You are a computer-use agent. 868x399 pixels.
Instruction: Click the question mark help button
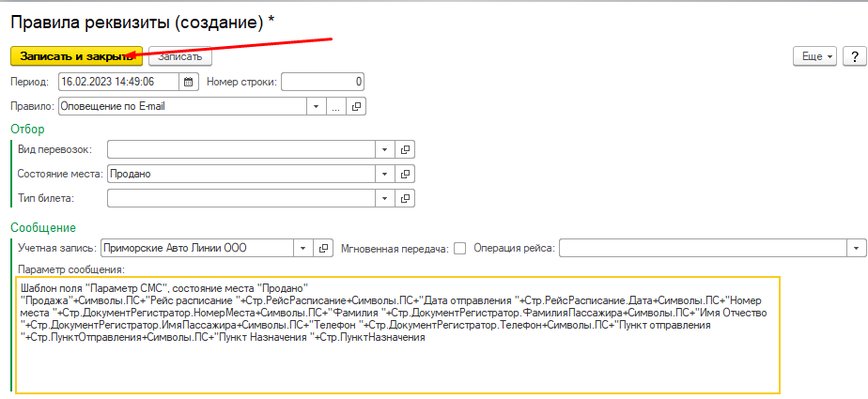tap(854, 56)
